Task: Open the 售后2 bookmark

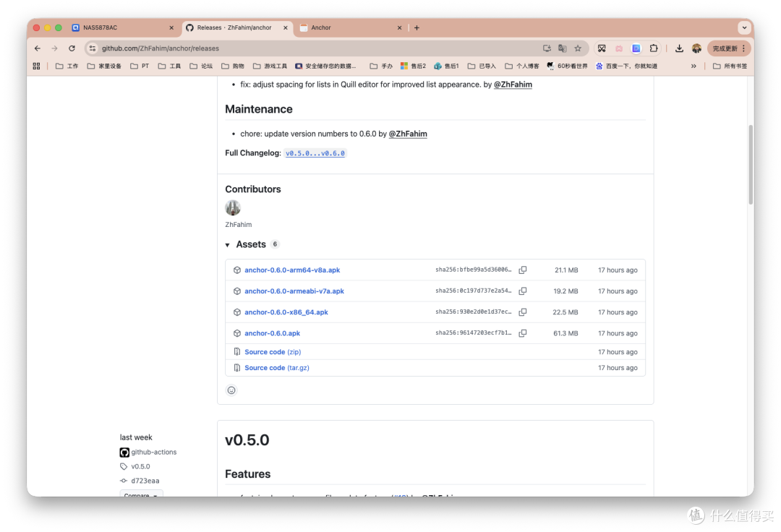Action: click(413, 66)
